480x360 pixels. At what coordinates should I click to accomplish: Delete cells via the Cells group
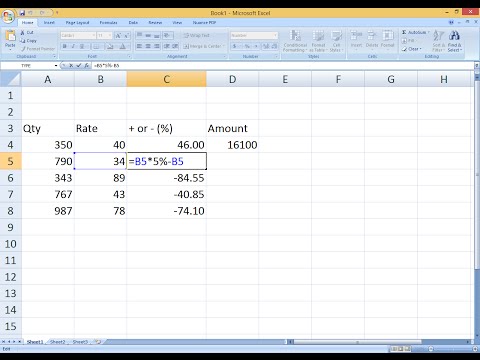[372, 39]
